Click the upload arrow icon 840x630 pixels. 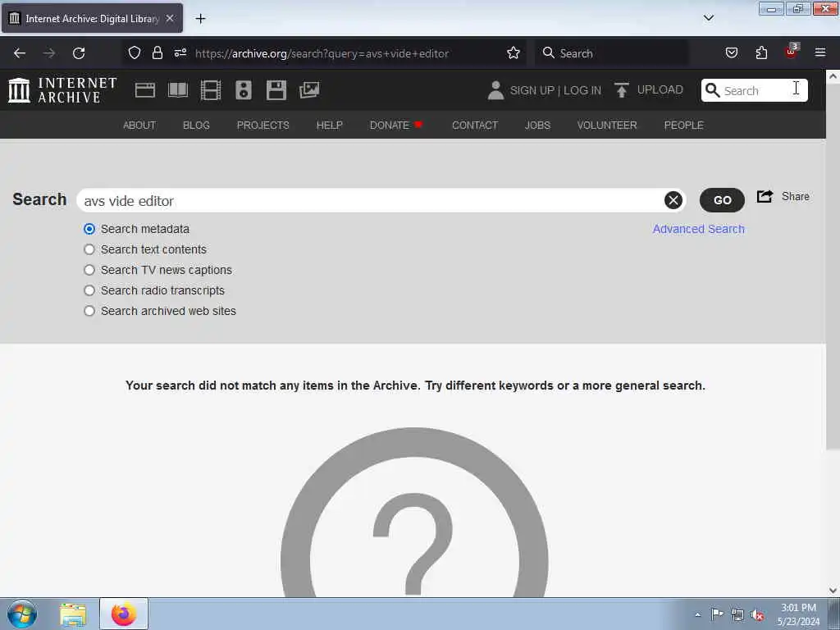(622, 90)
